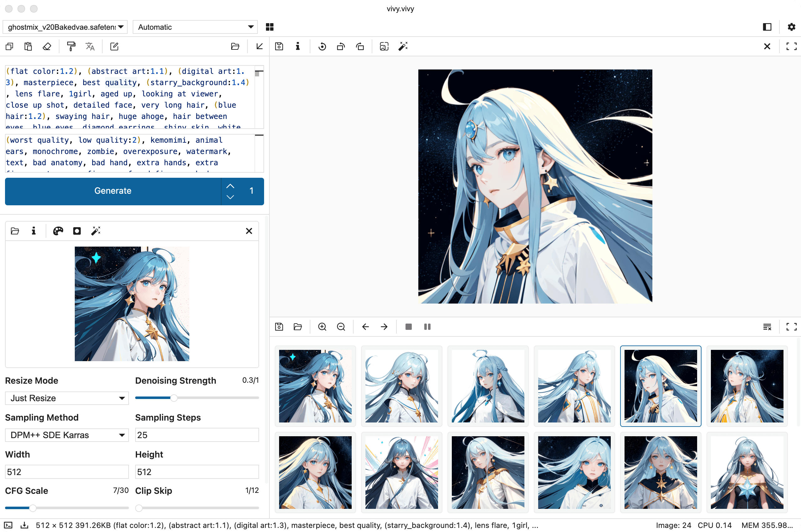Image resolution: width=801 pixels, height=532 pixels.
Task: Open the Just Resize mode dropdown
Action: click(67, 398)
